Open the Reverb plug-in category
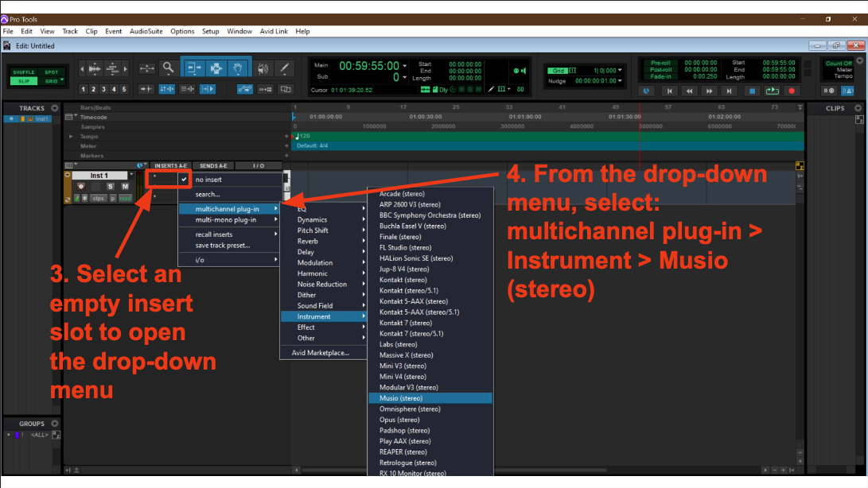 tap(324, 242)
